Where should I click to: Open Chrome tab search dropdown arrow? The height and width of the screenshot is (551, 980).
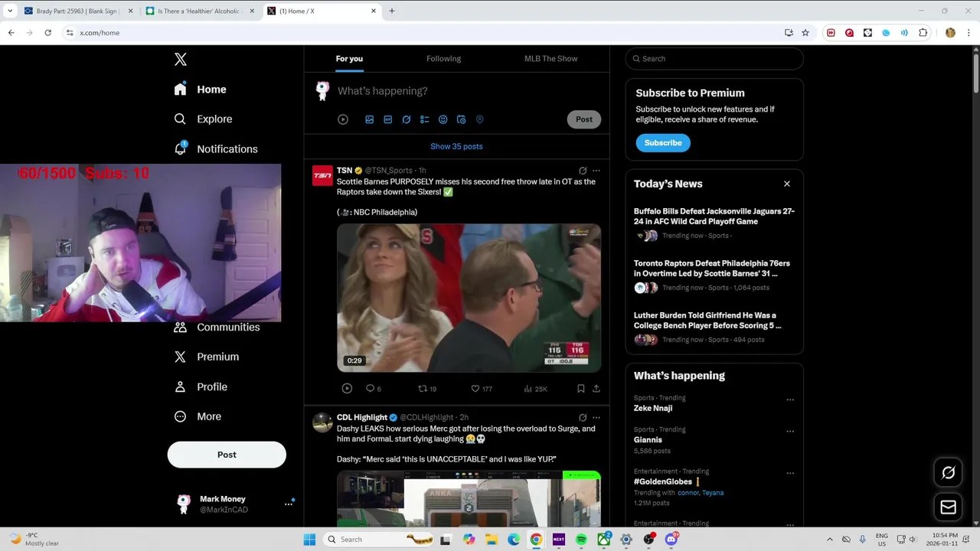coord(11,11)
